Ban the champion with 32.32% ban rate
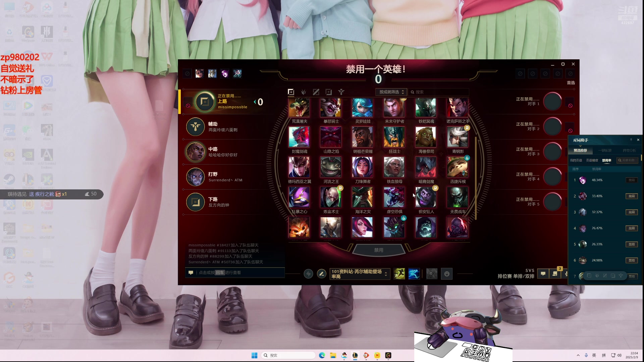The height and width of the screenshot is (362, 644). 632,212
